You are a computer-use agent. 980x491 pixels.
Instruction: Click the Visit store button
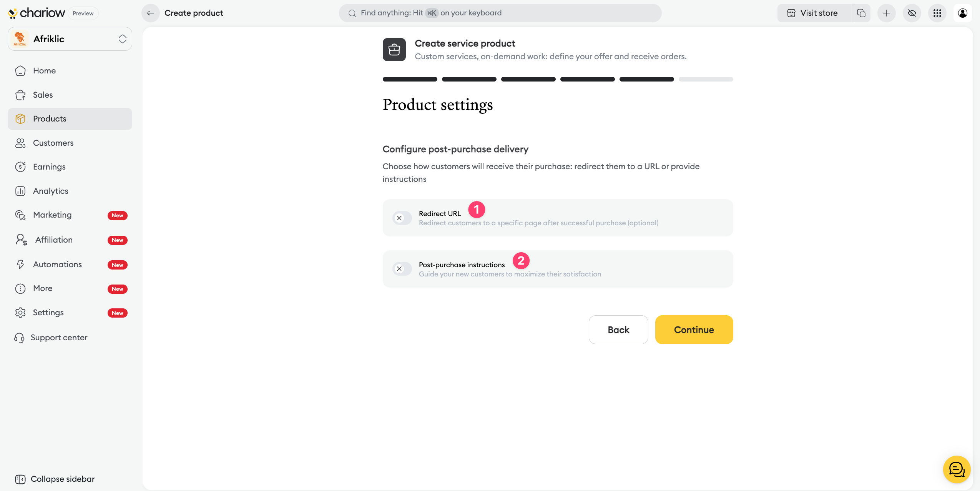coord(814,13)
